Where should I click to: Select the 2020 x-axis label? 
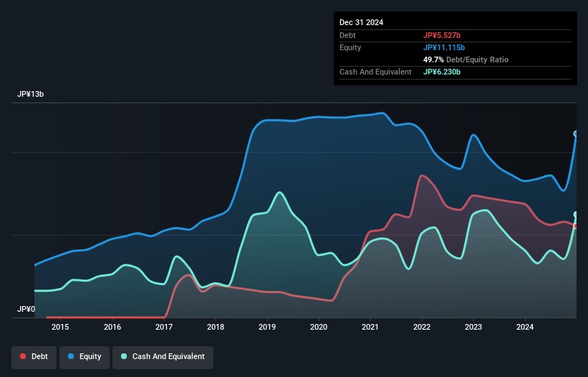[x=319, y=328]
